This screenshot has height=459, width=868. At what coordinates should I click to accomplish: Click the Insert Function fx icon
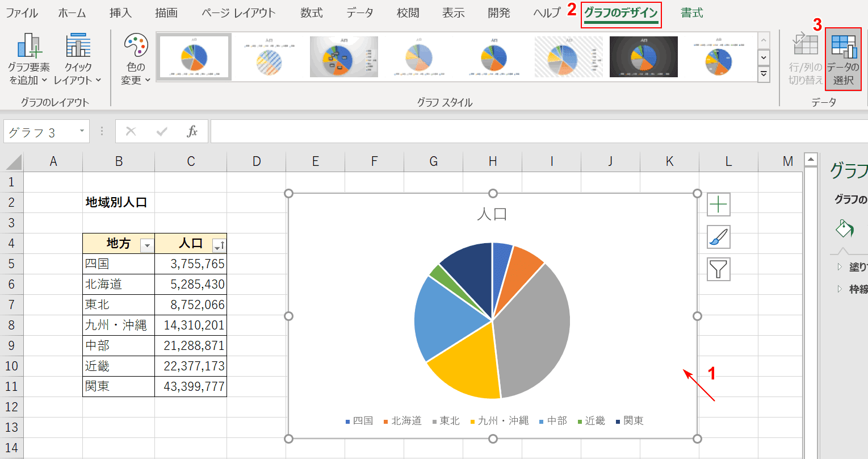click(192, 132)
